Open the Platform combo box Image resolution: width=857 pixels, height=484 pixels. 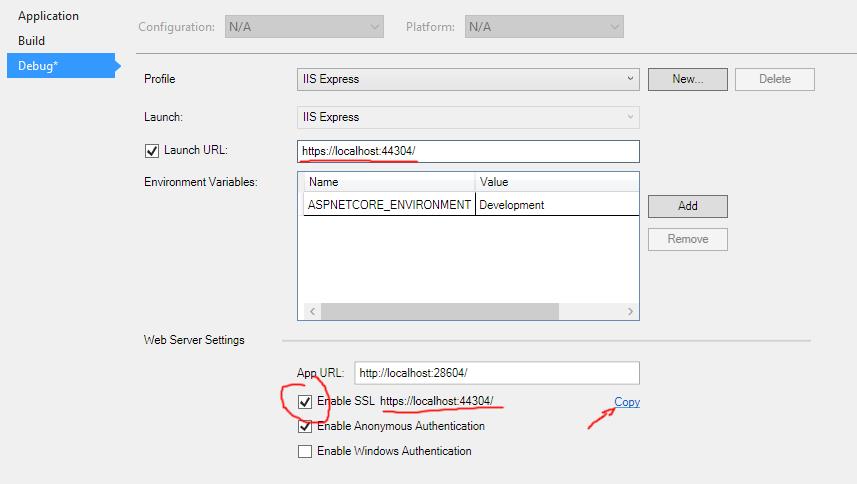click(544, 27)
